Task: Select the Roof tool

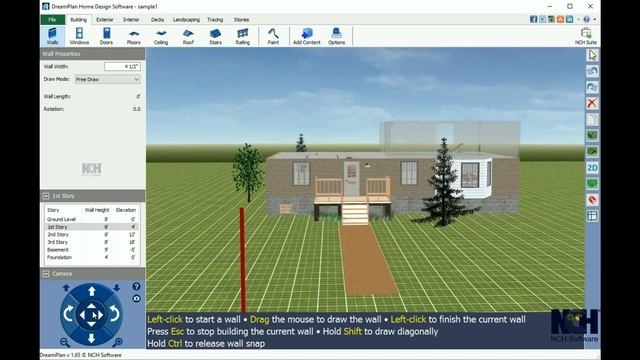Action: (188, 36)
